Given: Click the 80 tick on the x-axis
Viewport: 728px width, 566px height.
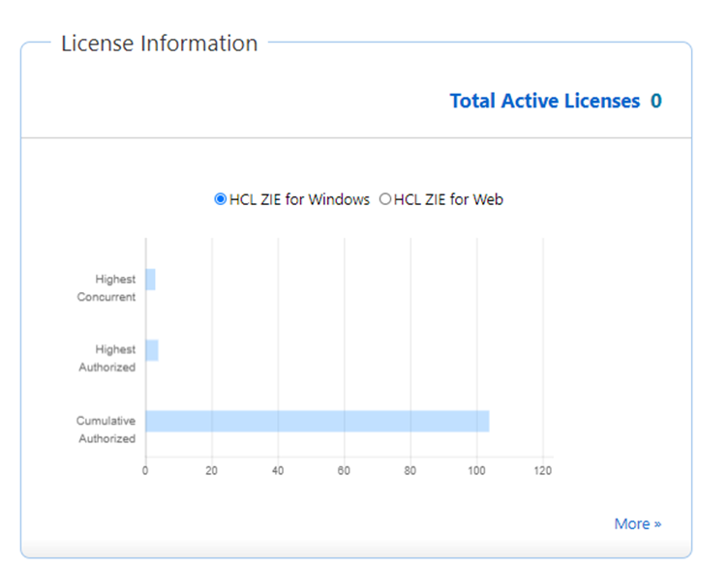Looking at the screenshot, I should pos(410,471).
